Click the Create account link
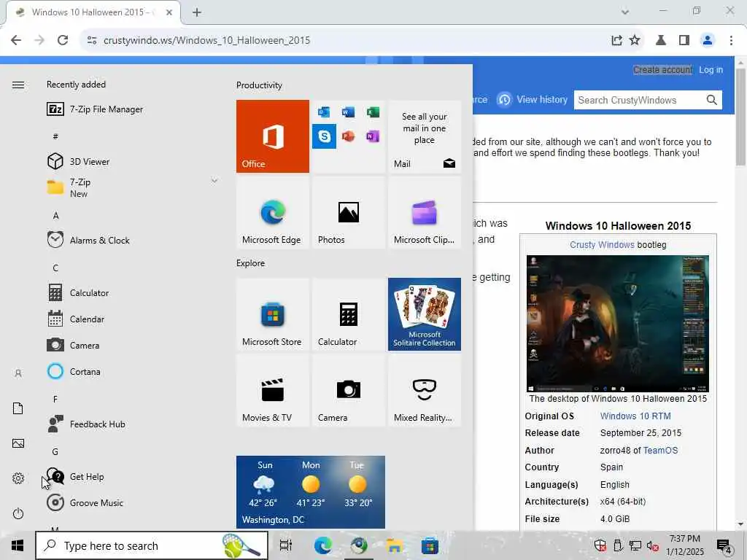 (x=662, y=69)
